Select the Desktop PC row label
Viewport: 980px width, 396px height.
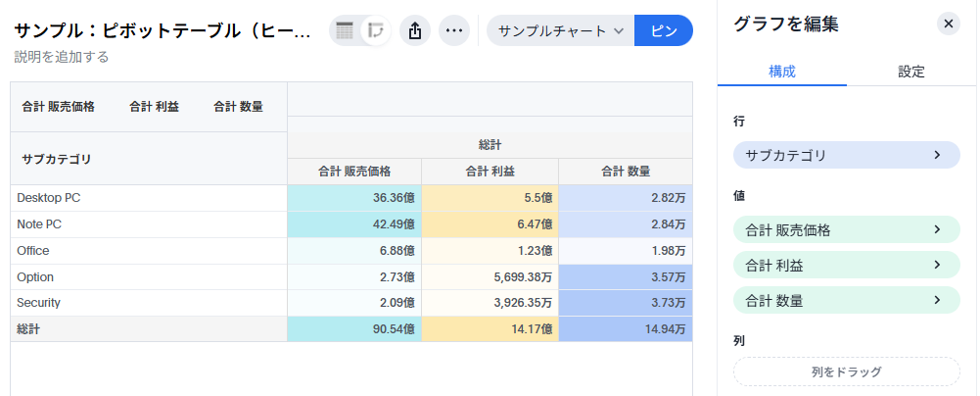[49, 198]
